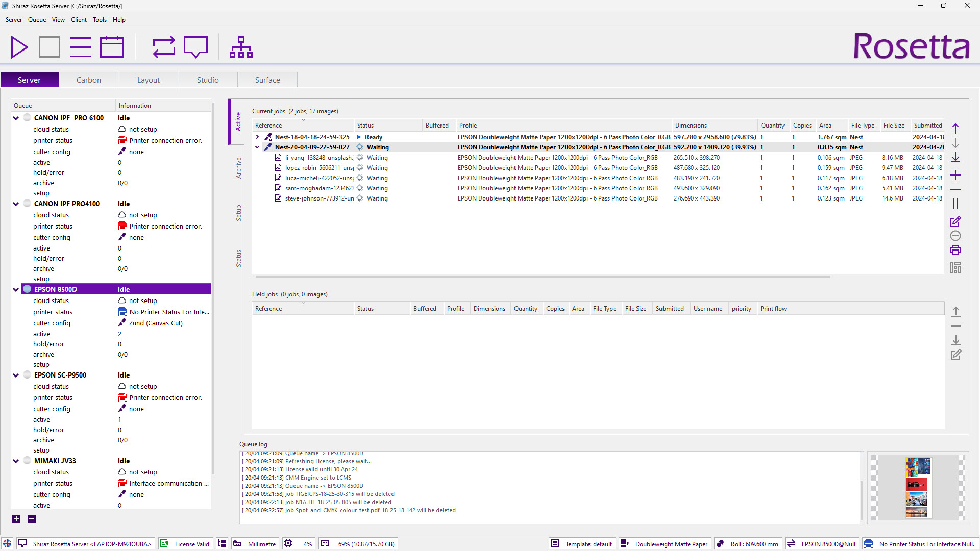Click the nest preview thumbnail
This screenshot has width=980, height=551.
coord(917,488)
